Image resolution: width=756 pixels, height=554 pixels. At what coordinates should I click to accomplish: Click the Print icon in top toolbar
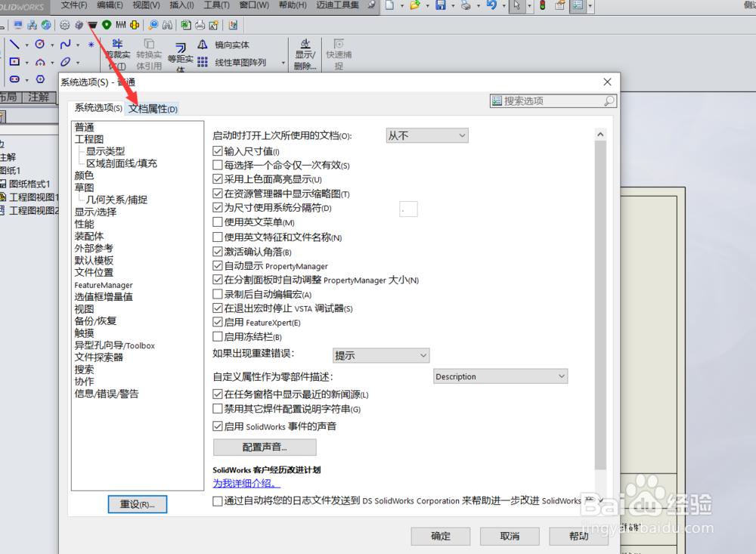(x=466, y=5)
